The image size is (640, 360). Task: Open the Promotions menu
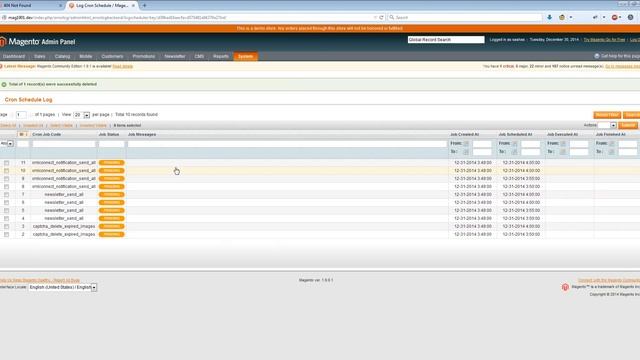[144, 56]
